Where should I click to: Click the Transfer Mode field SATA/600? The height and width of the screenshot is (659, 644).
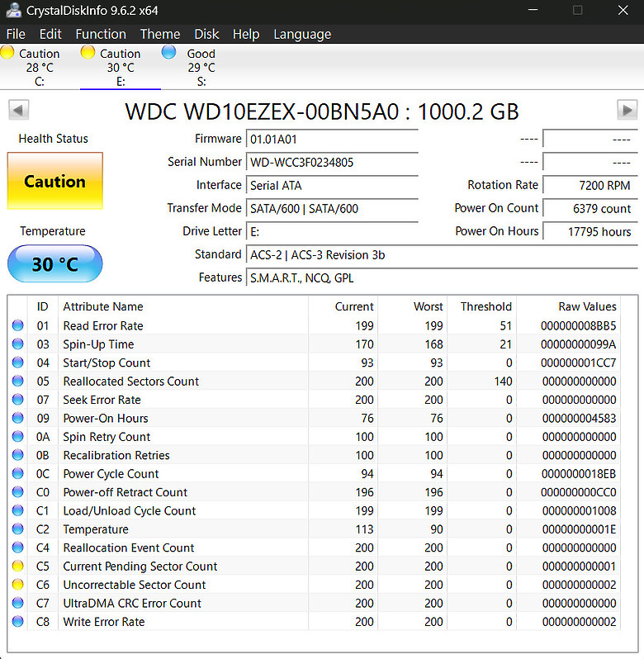tap(332, 208)
